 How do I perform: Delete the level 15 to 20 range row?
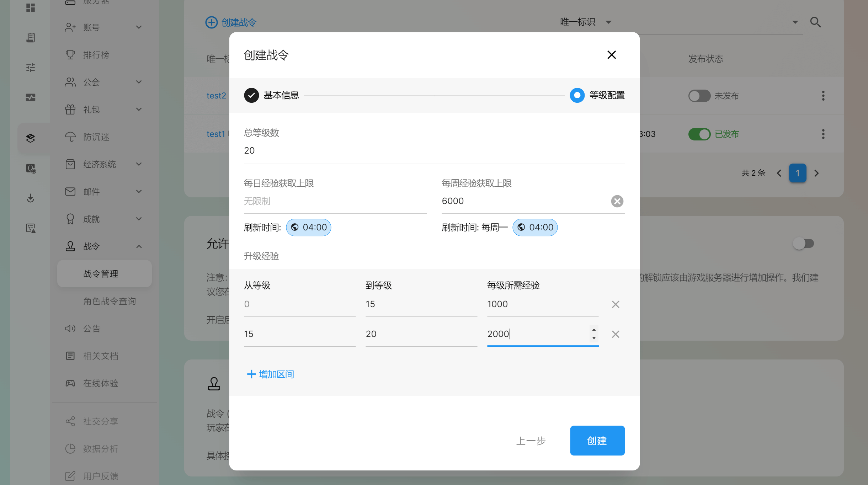[x=616, y=334]
